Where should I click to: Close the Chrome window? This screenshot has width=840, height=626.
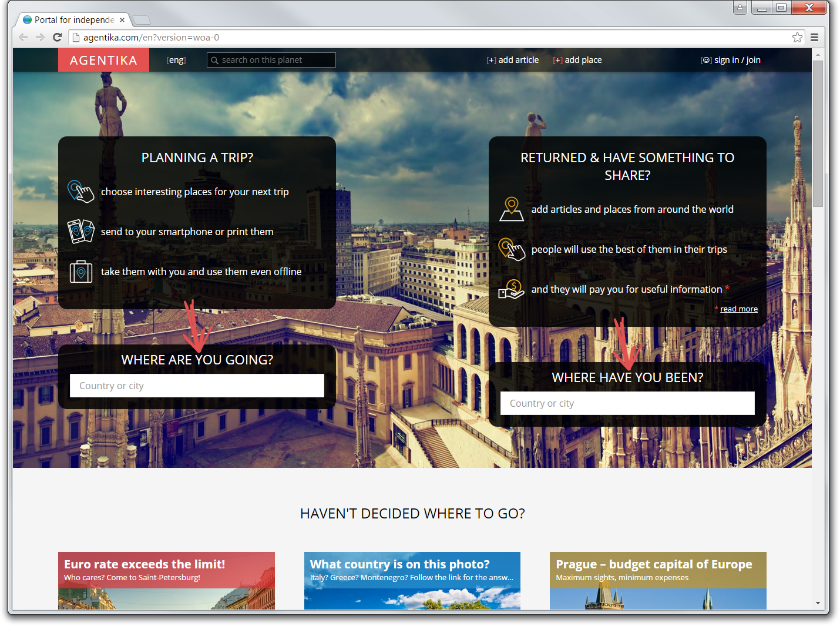(809, 8)
